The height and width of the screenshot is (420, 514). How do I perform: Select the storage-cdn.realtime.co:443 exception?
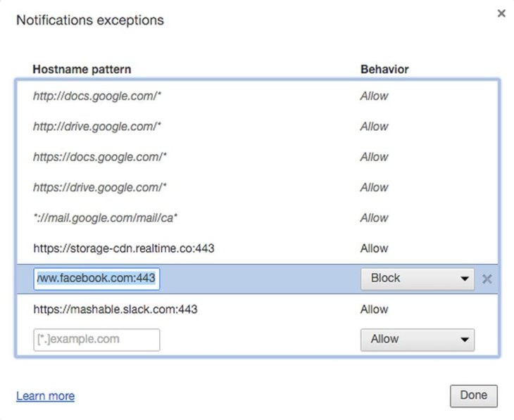(x=123, y=248)
